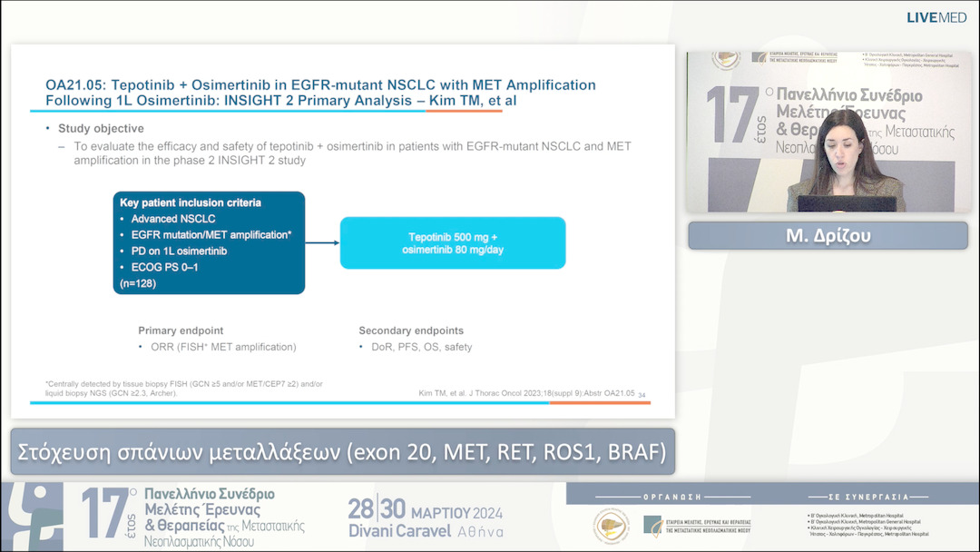
Task: Click the 'ΟΡΓΑΝΩΣΗ' footer heading
Action: click(x=672, y=497)
